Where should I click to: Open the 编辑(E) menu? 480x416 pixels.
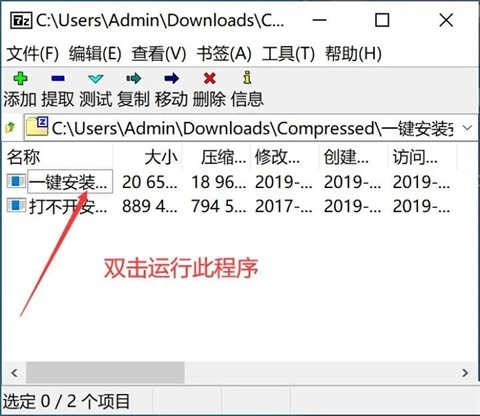[95, 54]
